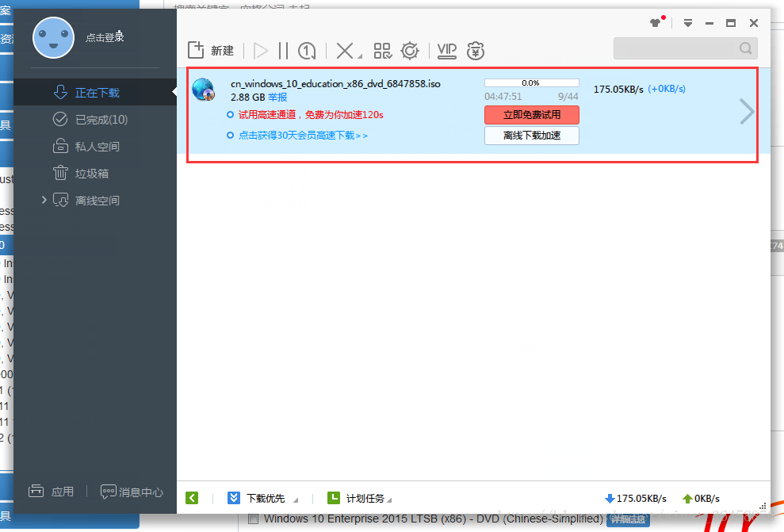
Task: Collapse sidebar with green arrow icon
Action: pyautogui.click(x=192, y=498)
